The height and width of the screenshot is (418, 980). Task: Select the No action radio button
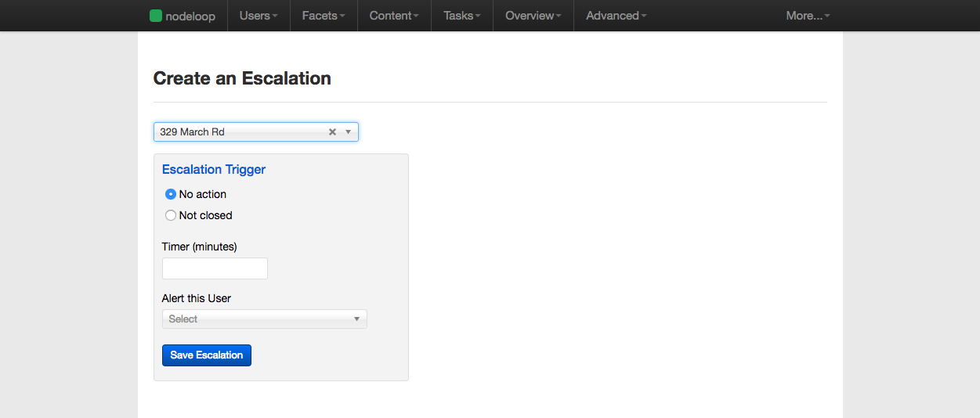pyautogui.click(x=171, y=194)
